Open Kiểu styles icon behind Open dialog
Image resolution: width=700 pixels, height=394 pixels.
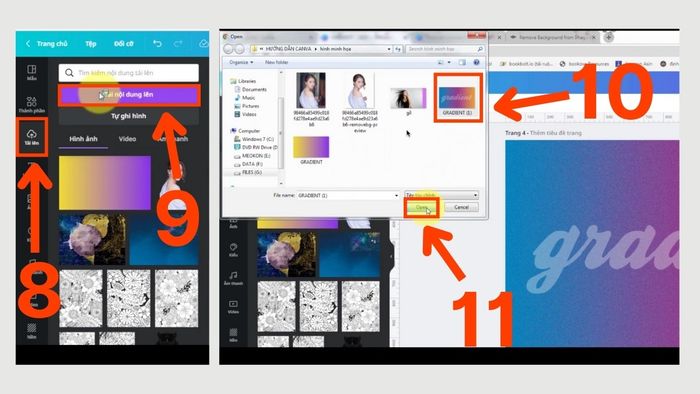[x=233, y=250]
